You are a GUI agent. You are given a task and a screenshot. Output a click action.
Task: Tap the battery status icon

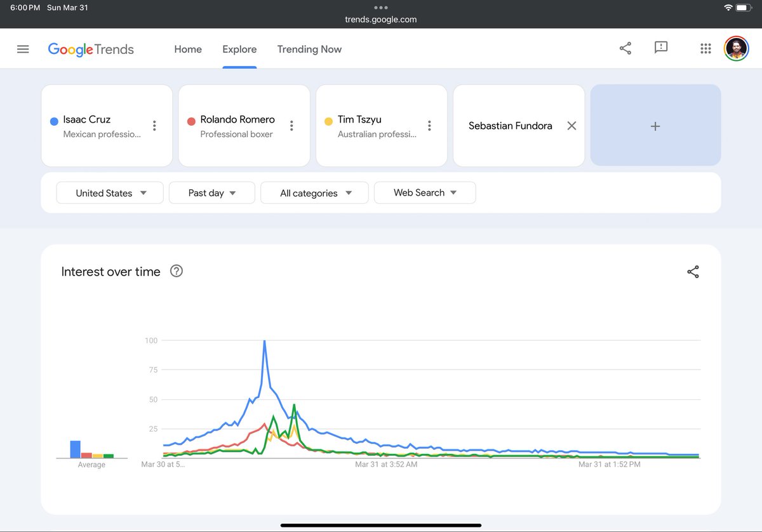(744, 8)
